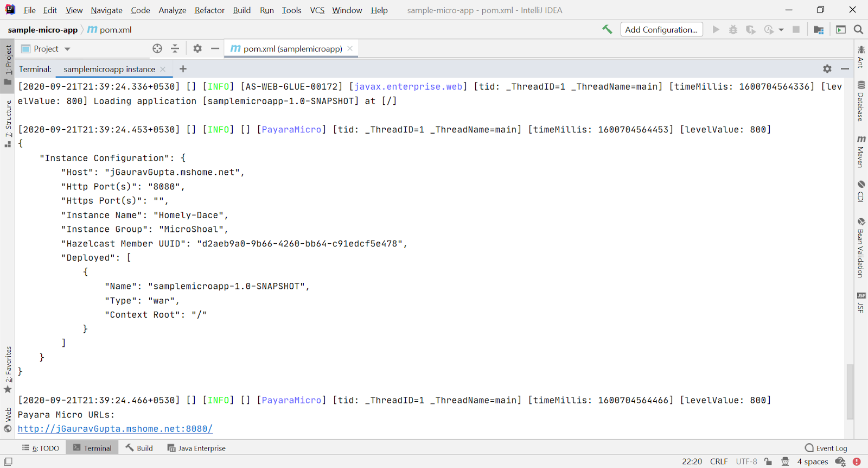Click the pom.xml breadcrumb
Image resolution: width=868 pixels, height=468 pixels.
110,30
